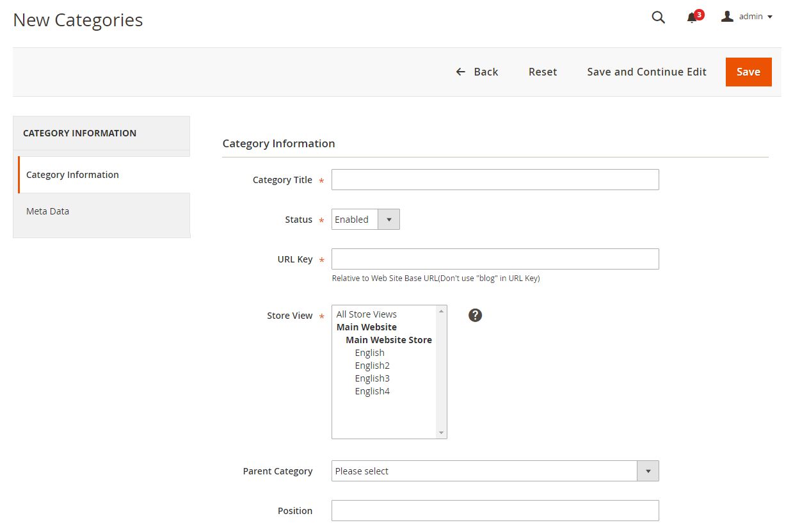Choose English2 in Store View list
The width and height of the screenshot is (793, 532).
(x=372, y=366)
